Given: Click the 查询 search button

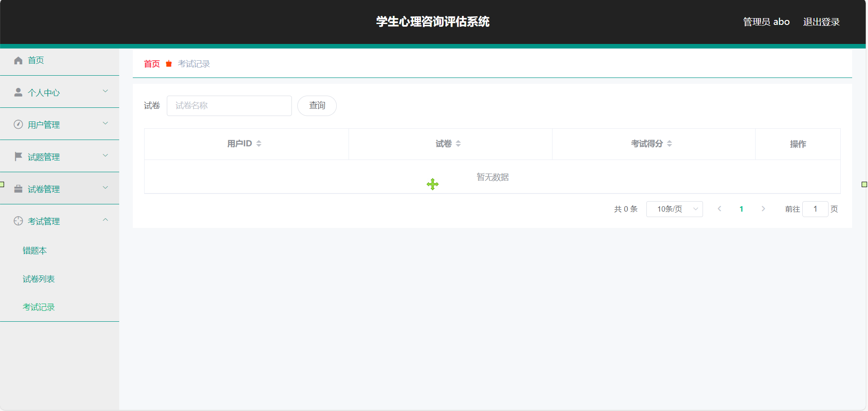Looking at the screenshot, I should click(x=317, y=106).
